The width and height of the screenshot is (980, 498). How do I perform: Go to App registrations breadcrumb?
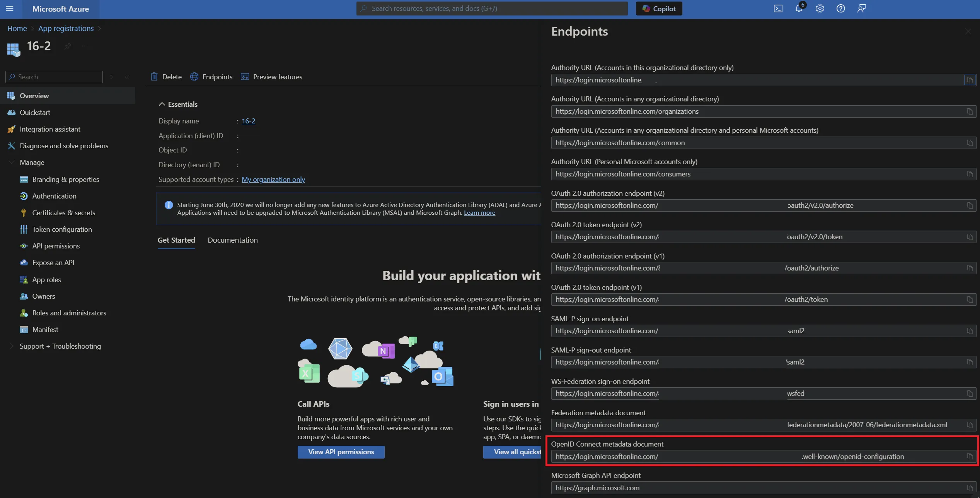(x=66, y=29)
